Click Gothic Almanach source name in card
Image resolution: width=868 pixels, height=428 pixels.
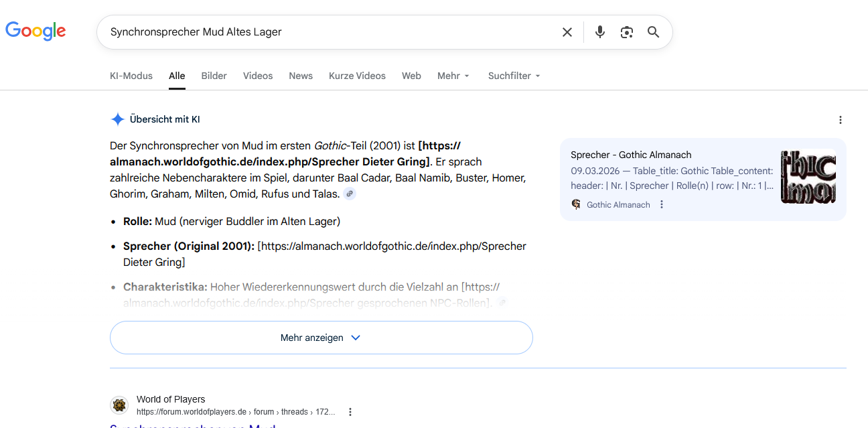pos(618,205)
